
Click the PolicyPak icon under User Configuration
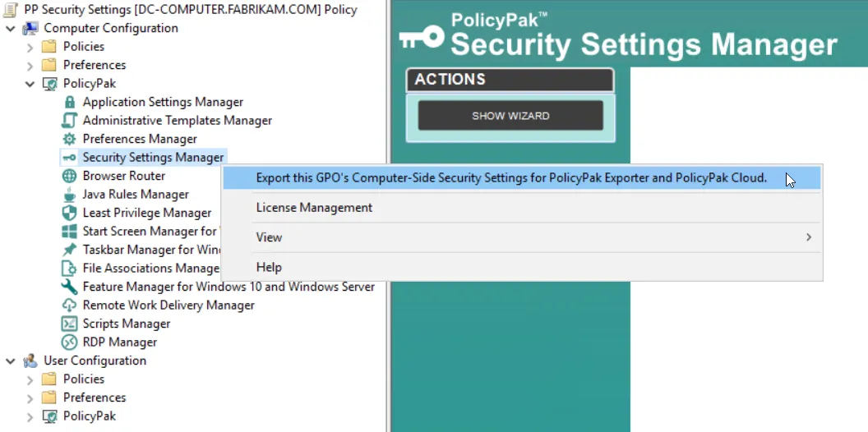[50, 416]
